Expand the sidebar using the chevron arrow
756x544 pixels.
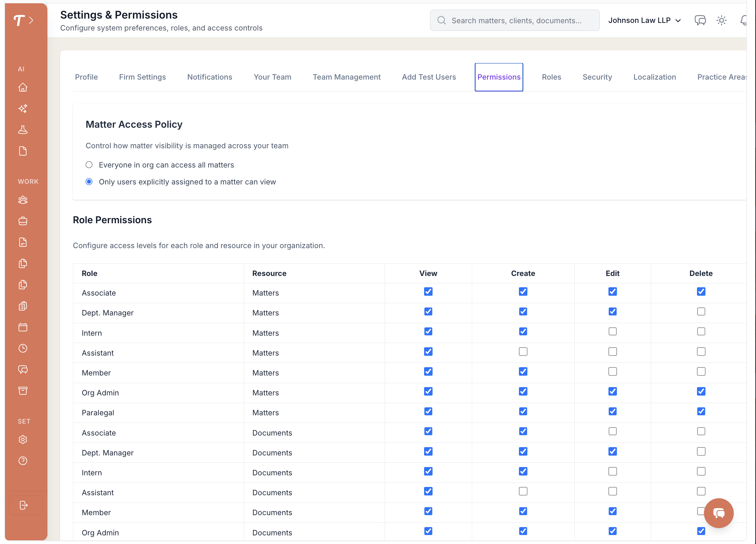pos(31,20)
